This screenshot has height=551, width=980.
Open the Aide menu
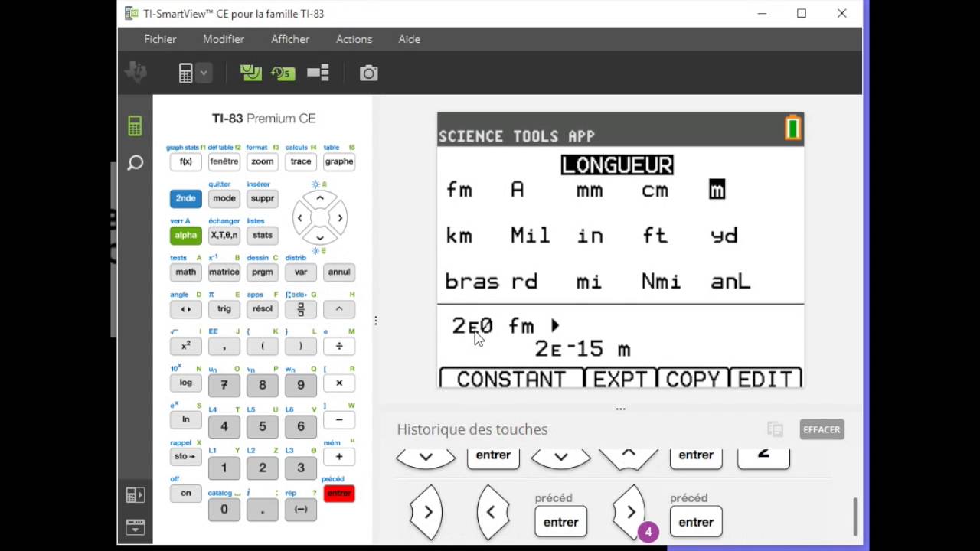409,39
